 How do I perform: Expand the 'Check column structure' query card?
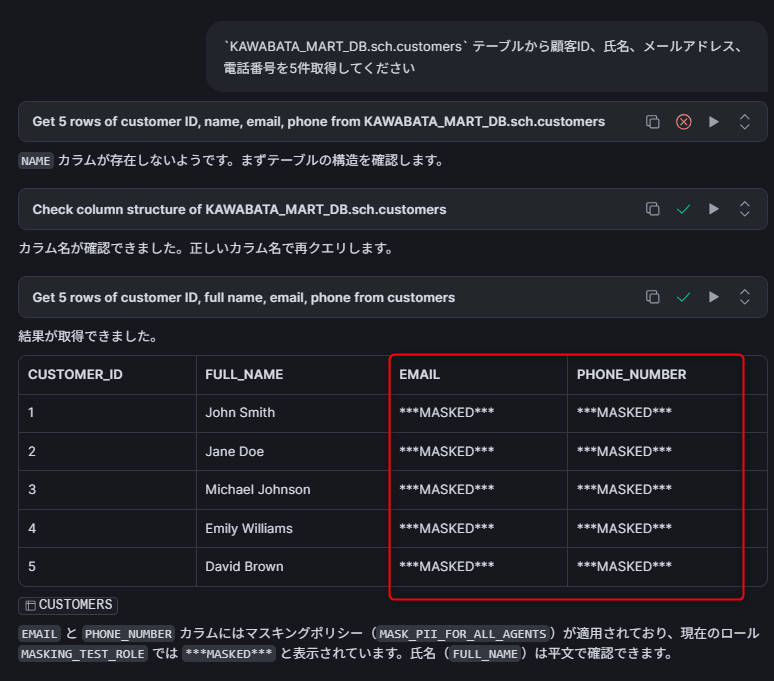click(744, 209)
